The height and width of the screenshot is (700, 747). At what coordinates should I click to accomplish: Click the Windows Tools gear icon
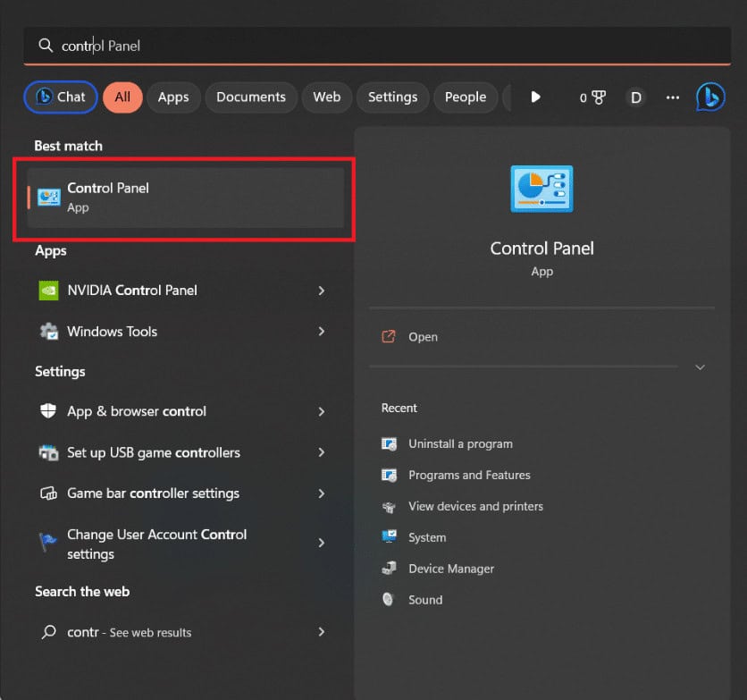(48, 332)
